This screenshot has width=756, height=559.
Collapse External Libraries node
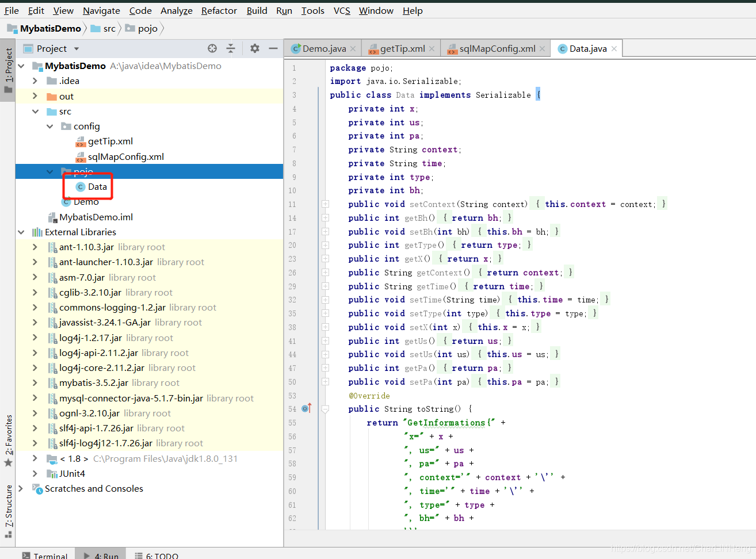click(x=21, y=232)
